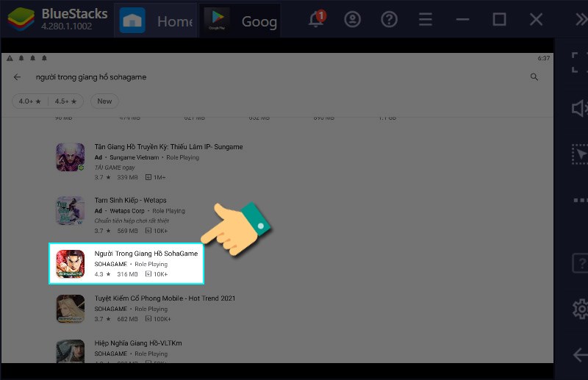Image resolution: width=588 pixels, height=380 pixels.
Task: Click the 6:37 clock in status bar
Action: point(543,58)
